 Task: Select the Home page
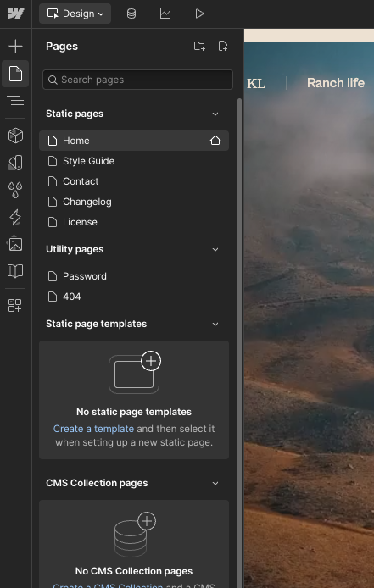pos(134,141)
